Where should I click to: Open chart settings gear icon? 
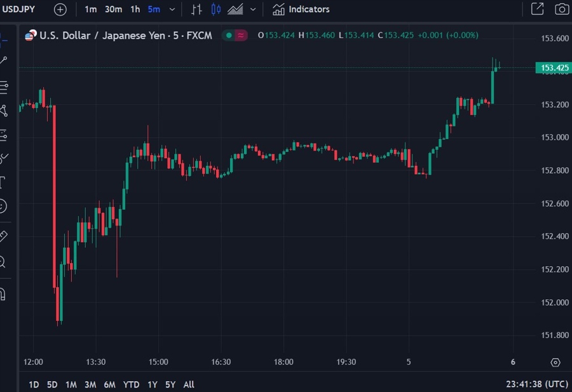(x=555, y=363)
